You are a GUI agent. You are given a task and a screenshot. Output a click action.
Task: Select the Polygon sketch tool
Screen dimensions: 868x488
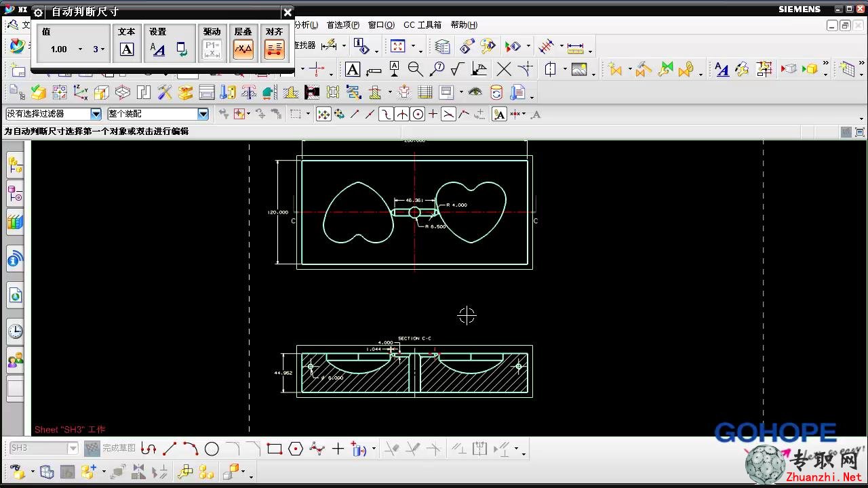pos(295,449)
